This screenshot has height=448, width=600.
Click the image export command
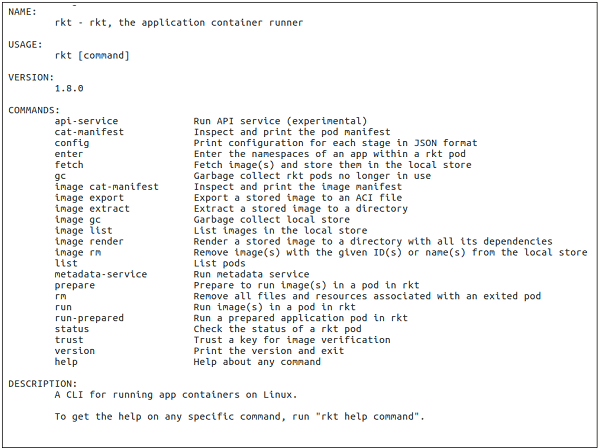click(x=89, y=197)
